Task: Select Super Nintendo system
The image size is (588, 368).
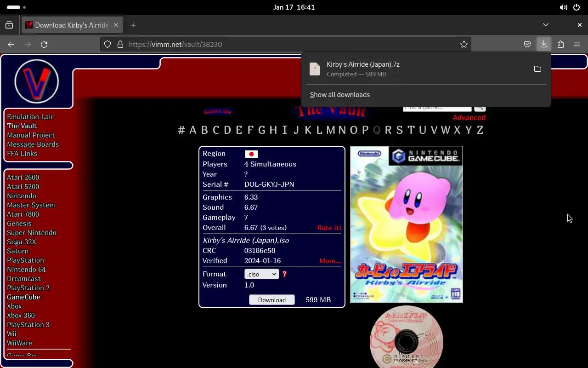Action: coord(32,233)
